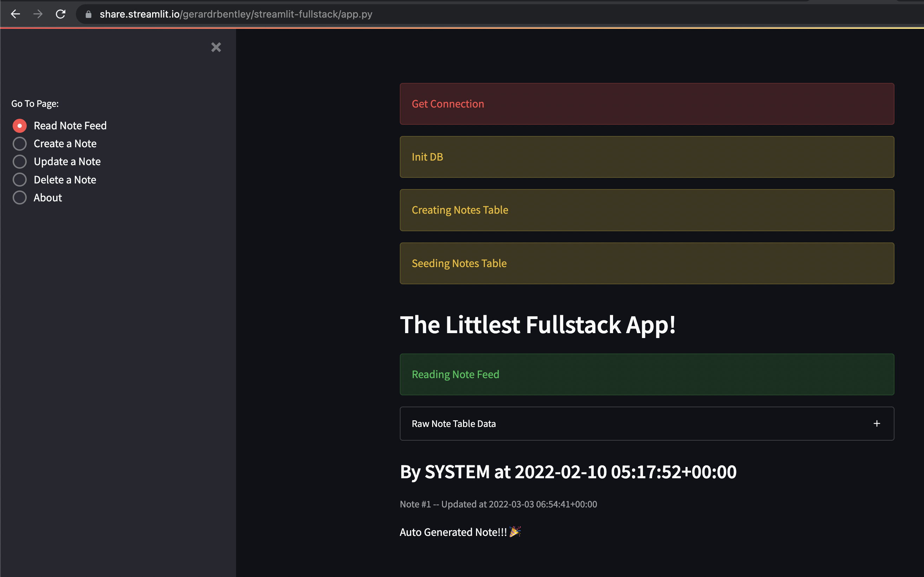Click the Seeding Notes Table warning banner
This screenshot has height=577, width=924.
click(647, 263)
